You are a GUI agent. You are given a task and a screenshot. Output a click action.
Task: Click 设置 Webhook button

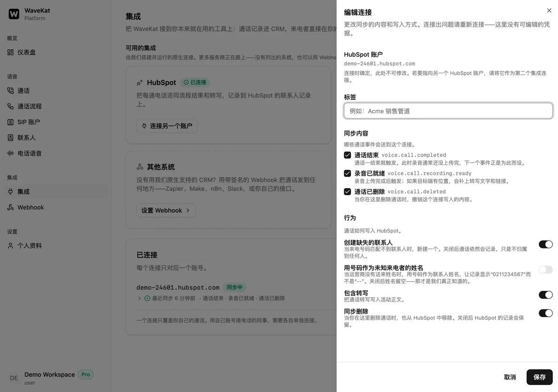[x=166, y=210]
